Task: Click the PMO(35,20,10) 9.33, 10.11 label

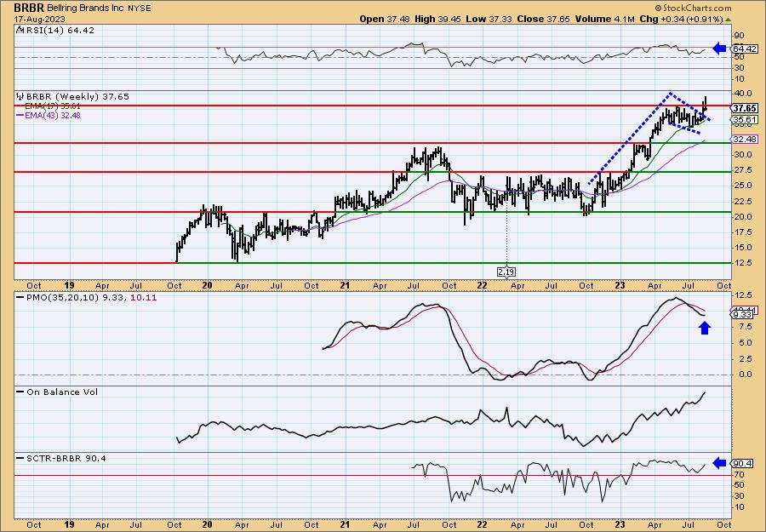Action: pos(91,297)
